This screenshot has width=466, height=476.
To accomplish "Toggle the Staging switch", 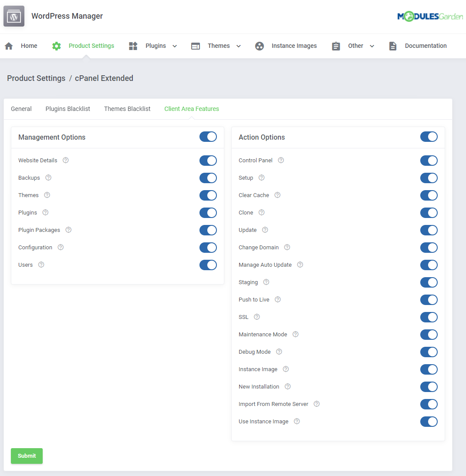I will coord(429,282).
